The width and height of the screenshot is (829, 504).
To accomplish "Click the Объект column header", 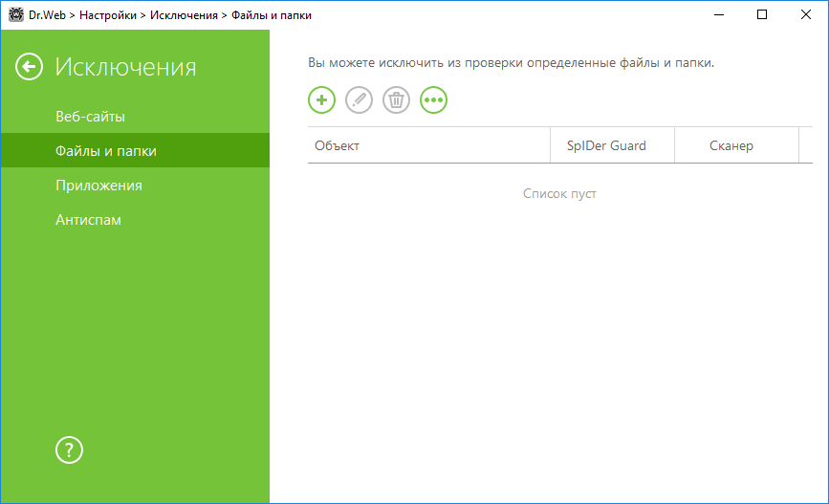I will point(428,145).
